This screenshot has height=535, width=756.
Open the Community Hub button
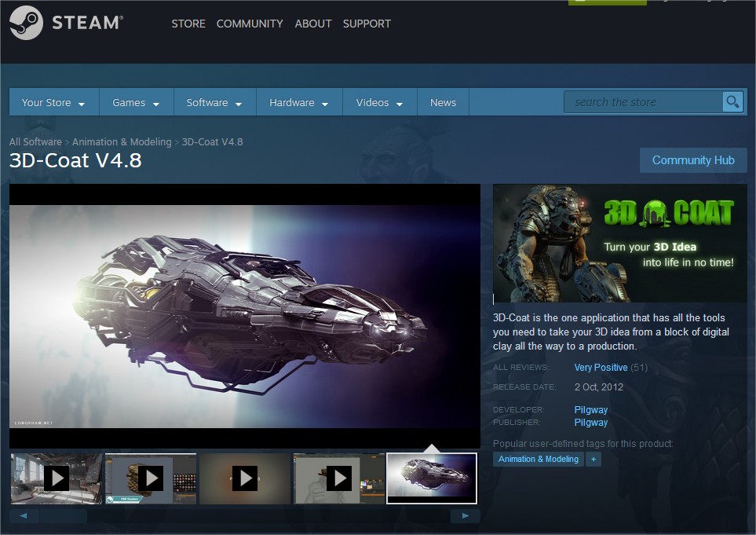click(x=693, y=160)
